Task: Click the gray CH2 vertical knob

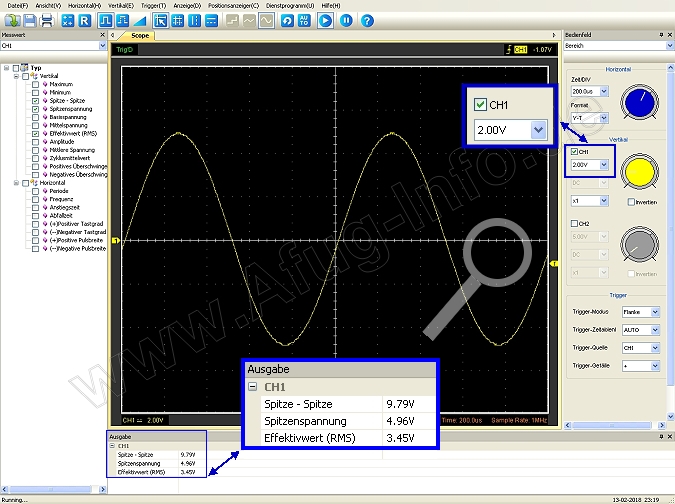Action: tap(639, 244)
